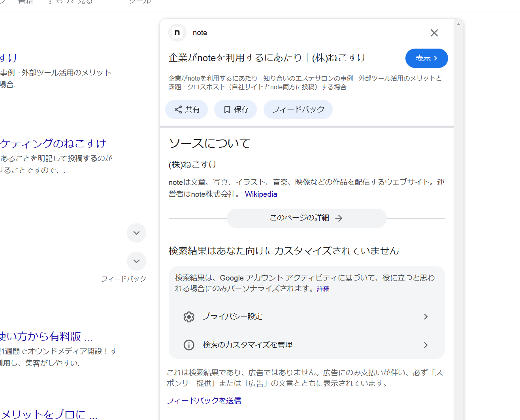This screenshot has width=520, height=420.
Task: Click フィードバックを送信 link
Action: [204, 401]
